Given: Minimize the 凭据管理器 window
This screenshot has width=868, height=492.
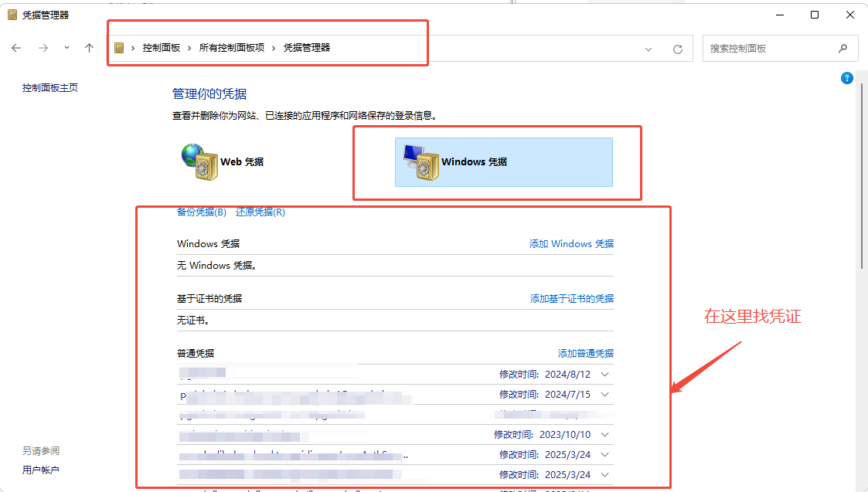Looking at the screenshot, I should (780, 15).
